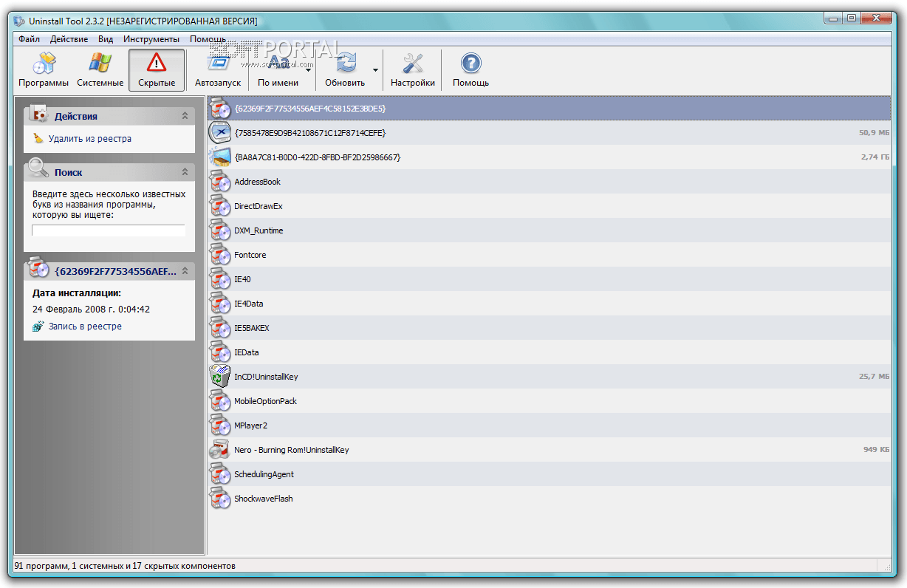Screen dimensions: 907x588
Task: Select the InCD!UninstallKey entry
Action: 549,377
